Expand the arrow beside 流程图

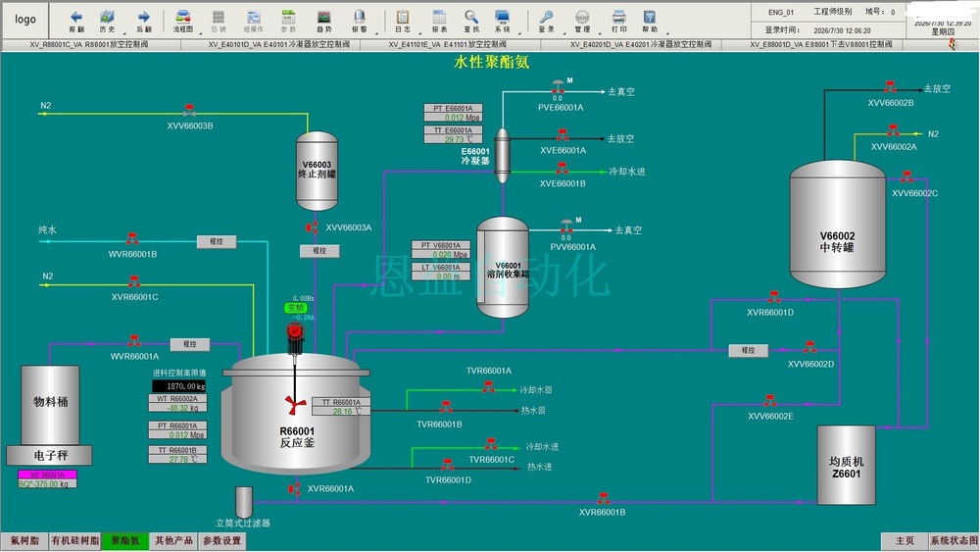pos(200,32)
